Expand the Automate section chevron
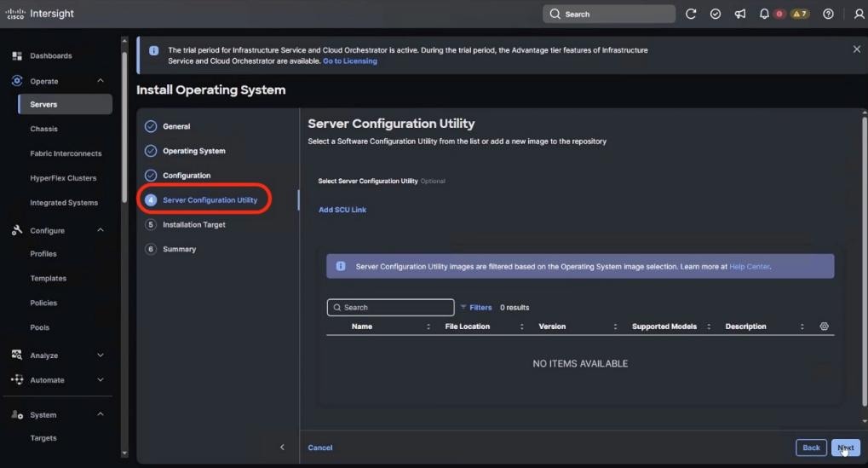 tap(101, 380)
